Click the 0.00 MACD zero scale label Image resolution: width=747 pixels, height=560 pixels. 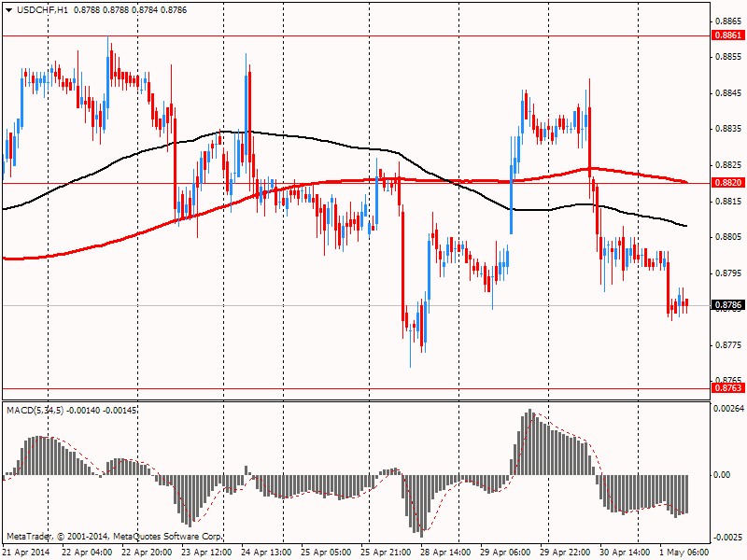[x=722, y=475]
